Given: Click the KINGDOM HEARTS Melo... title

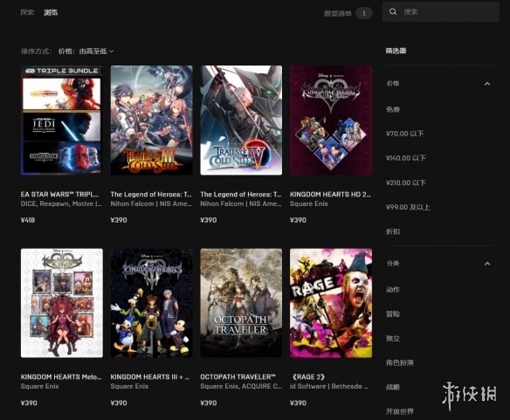Looking at the screenshot, I should pos(61,376).
